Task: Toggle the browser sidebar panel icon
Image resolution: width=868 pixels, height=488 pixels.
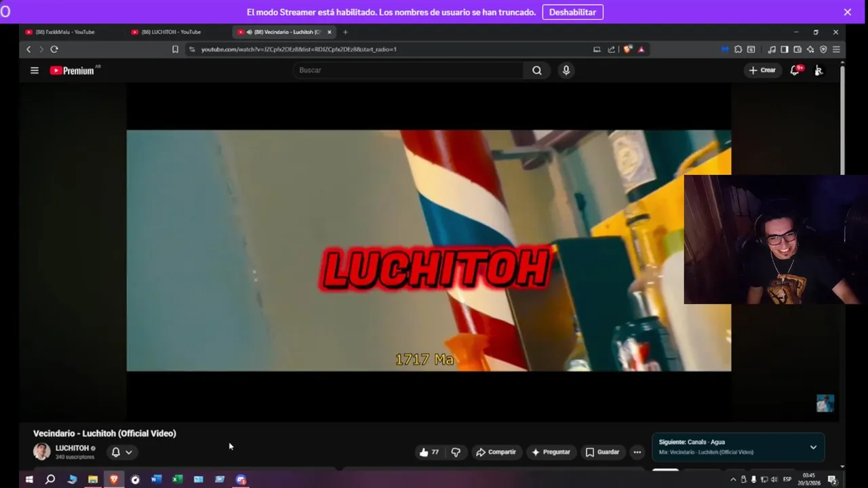Action: (x=785, y=49)
